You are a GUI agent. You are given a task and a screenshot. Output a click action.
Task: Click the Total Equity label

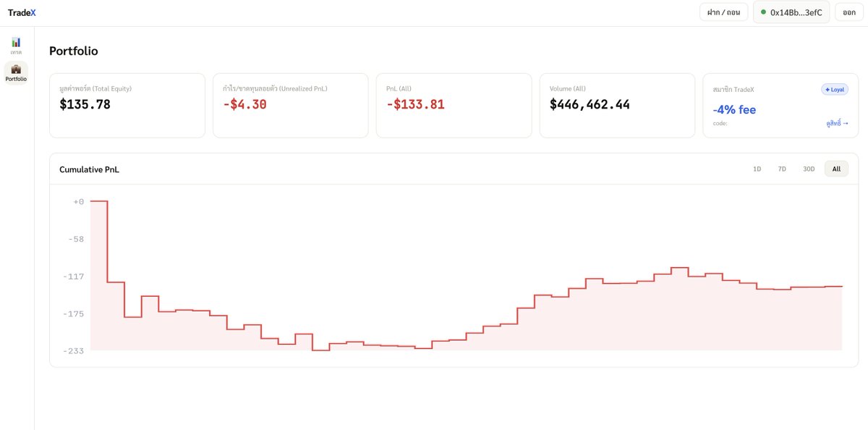pos(95,88)
